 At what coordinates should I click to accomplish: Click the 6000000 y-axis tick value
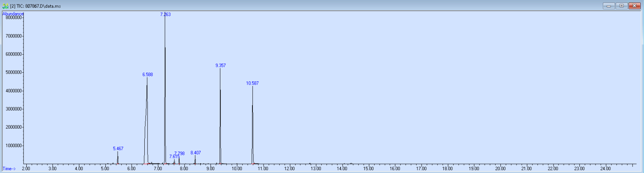click(14, 54)
